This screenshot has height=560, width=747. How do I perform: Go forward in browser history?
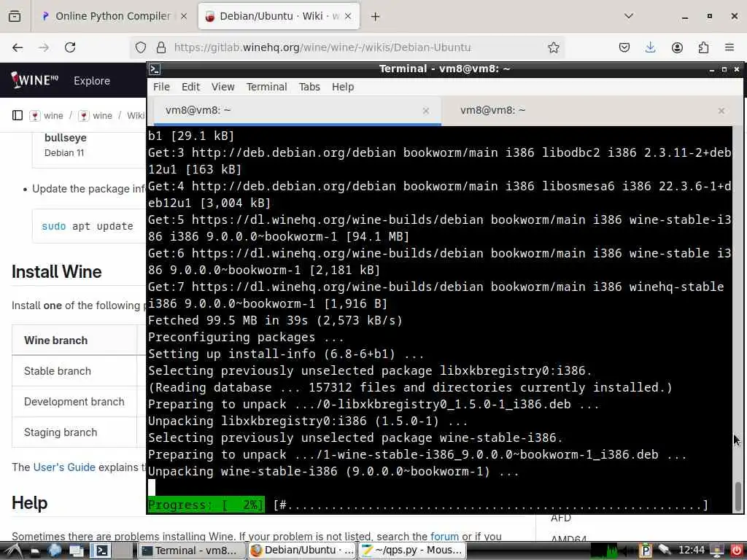[x=44, y=47]
